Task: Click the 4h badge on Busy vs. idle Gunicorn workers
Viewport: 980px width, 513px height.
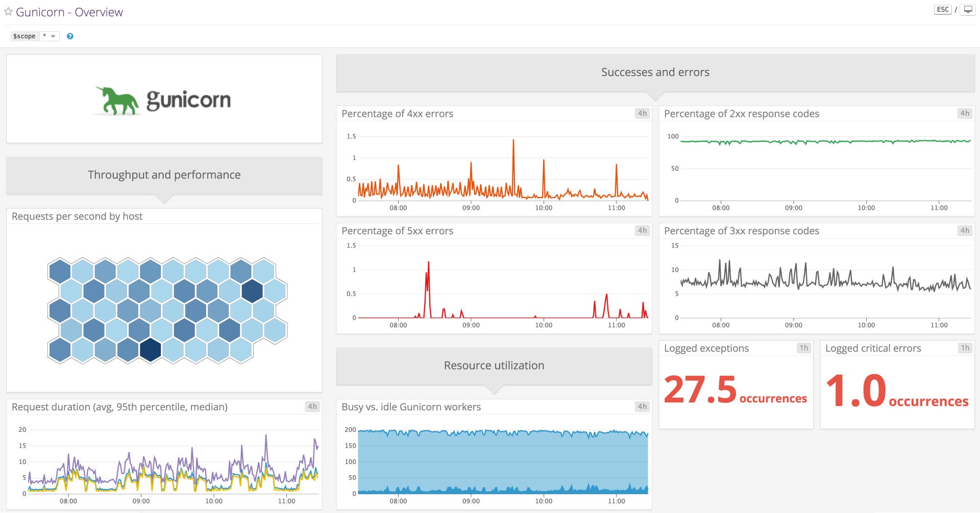Action: coord(642,406)
